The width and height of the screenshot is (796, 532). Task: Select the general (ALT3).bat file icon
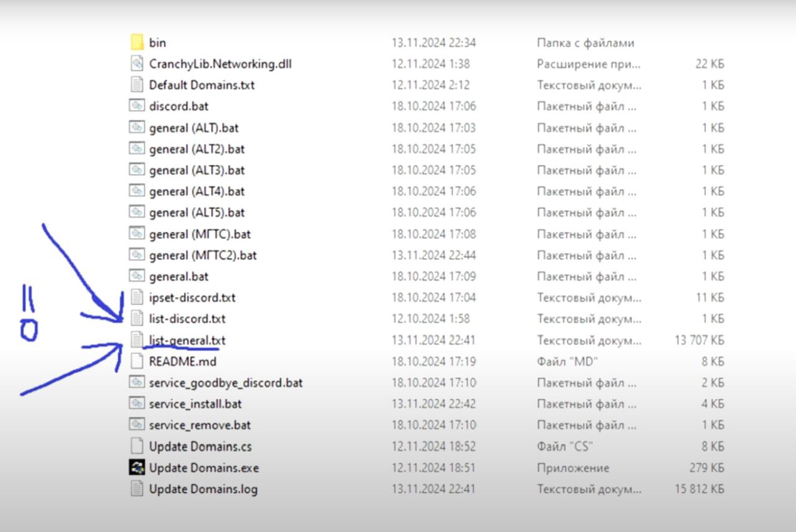coord(137,170)
